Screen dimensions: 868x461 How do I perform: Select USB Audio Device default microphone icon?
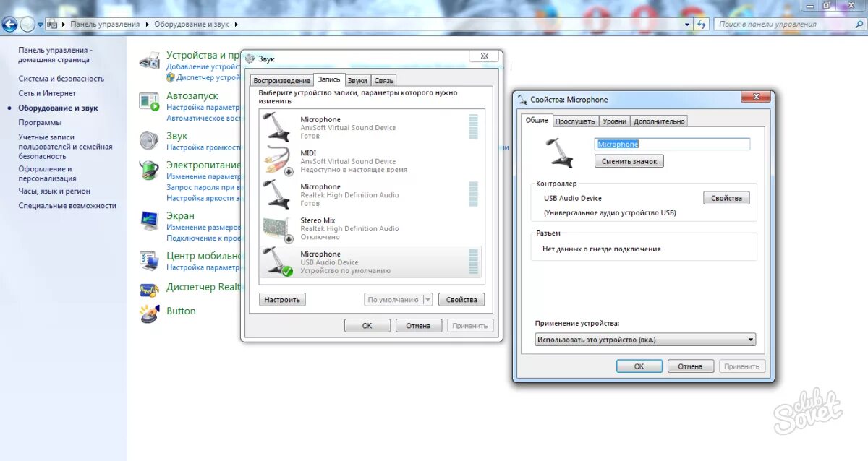278,262
